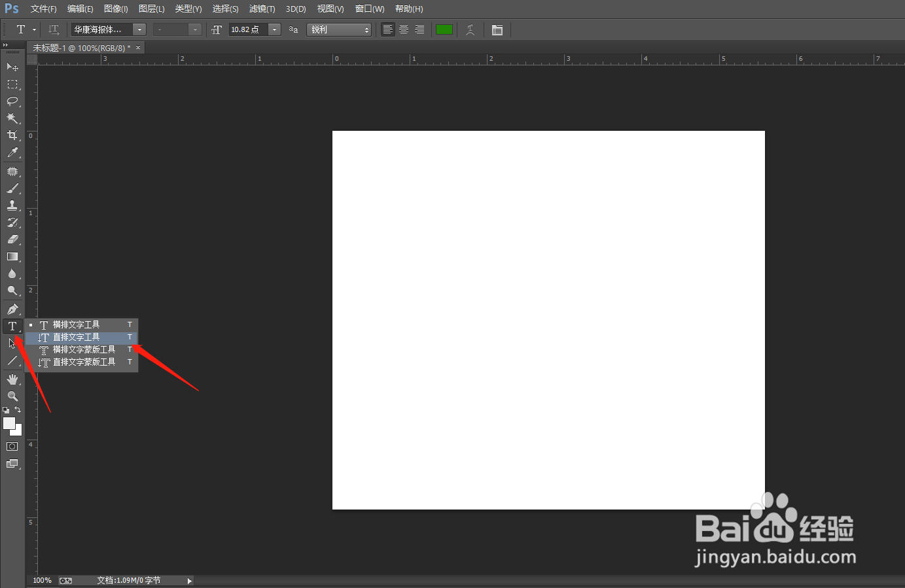This screenshot has width=905, height=588.
Task: Select the Clone Stamp tool
Action: click(12, 205)
